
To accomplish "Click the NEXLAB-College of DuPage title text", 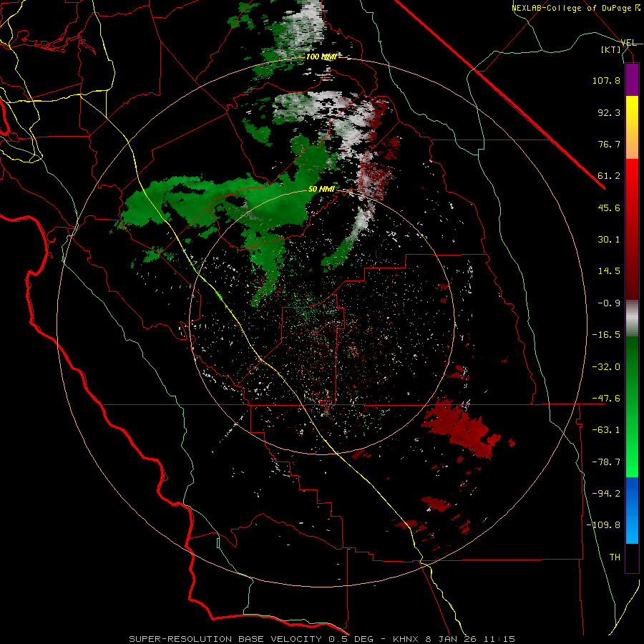I will click(x=576, y=8).
